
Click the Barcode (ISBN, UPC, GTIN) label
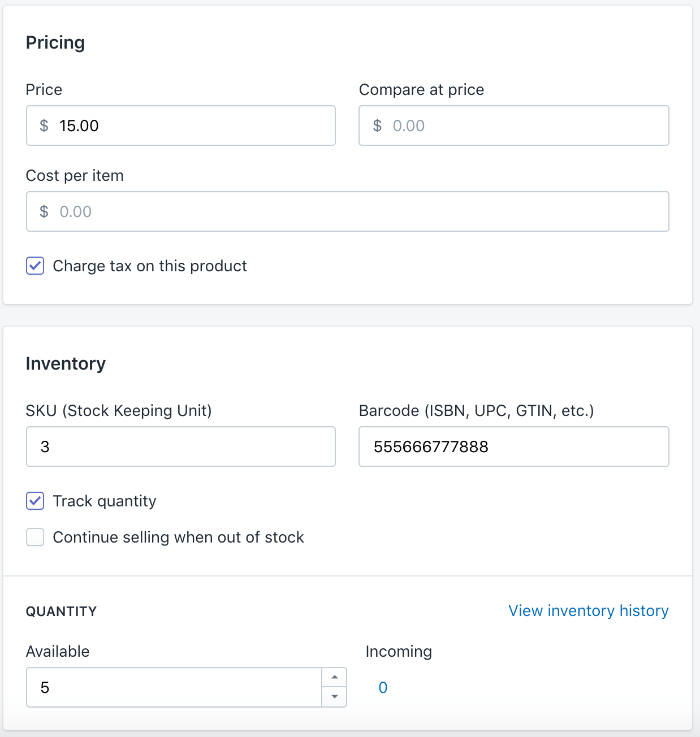(477, 410)
